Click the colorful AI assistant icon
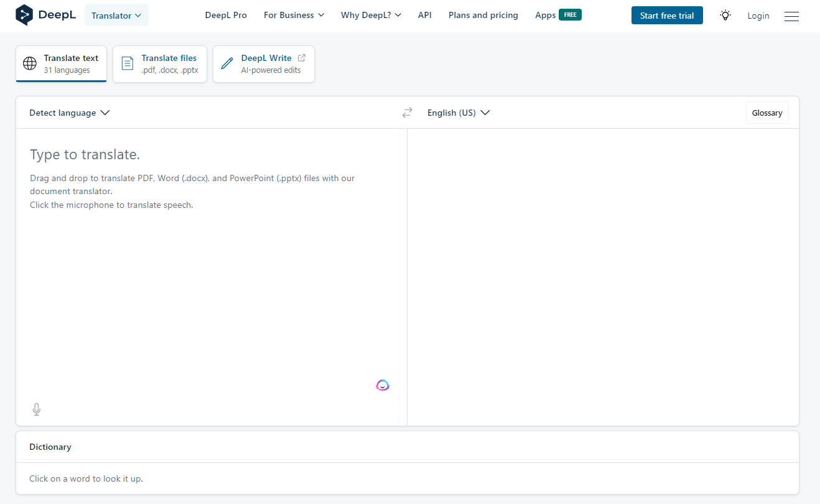 click(x=383, y=385)
